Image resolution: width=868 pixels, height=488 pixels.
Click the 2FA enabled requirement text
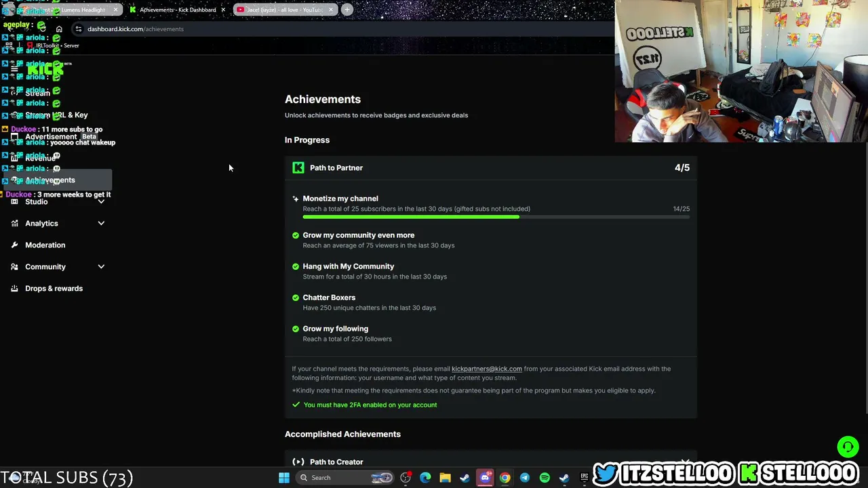370,405
